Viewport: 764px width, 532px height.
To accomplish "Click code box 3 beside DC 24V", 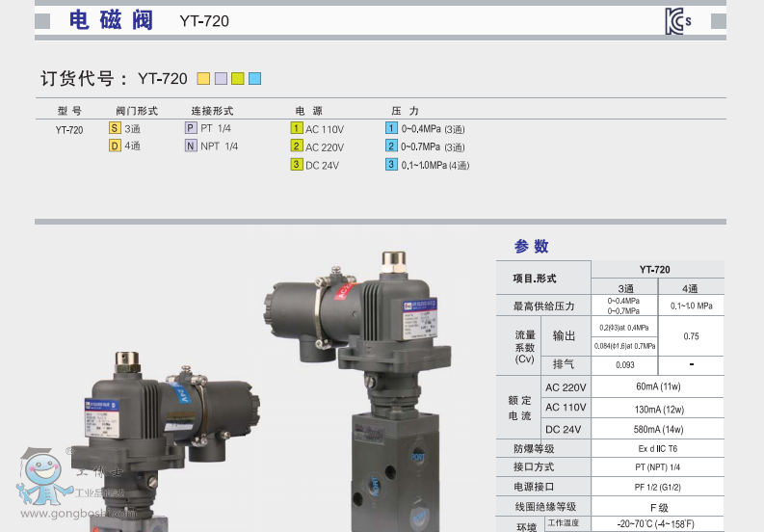I will coord(297,165).
